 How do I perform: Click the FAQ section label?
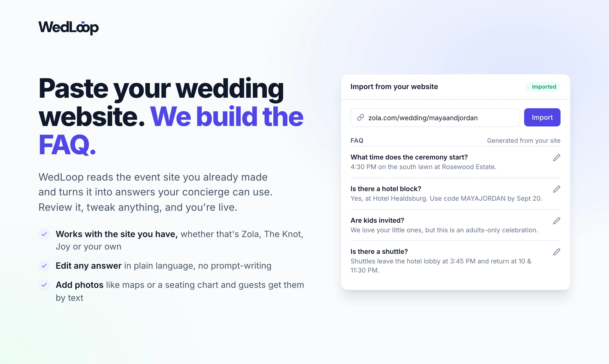(357, 141)
